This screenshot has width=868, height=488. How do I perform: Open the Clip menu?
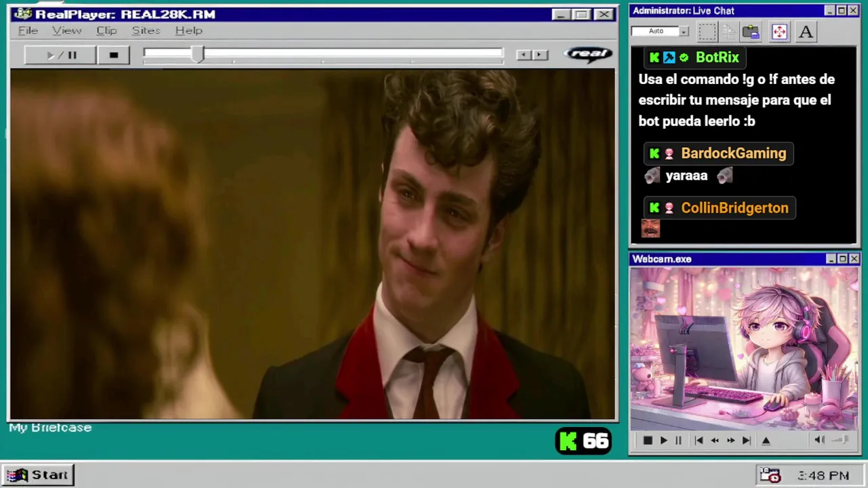coord(106,30)
